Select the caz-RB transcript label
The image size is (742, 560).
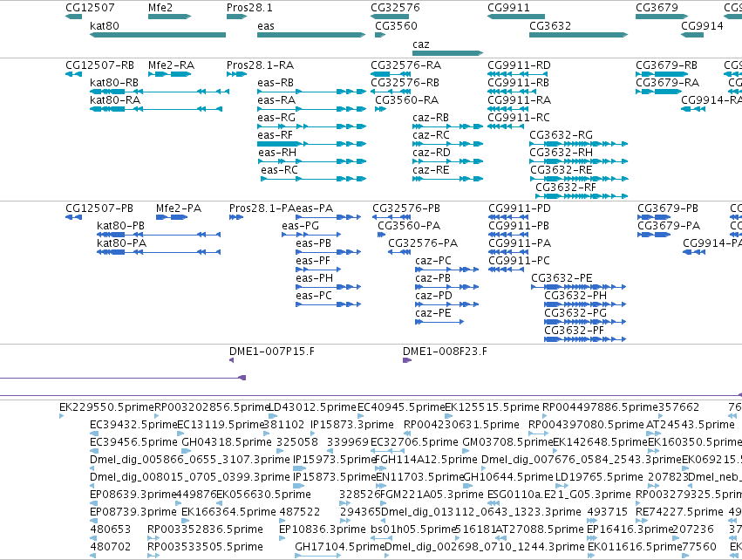click(431, 118)
